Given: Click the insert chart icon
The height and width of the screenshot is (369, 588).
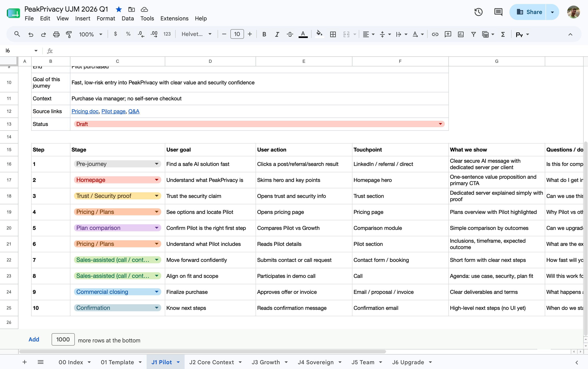Looking at the screenshot, I should [461, 34].
